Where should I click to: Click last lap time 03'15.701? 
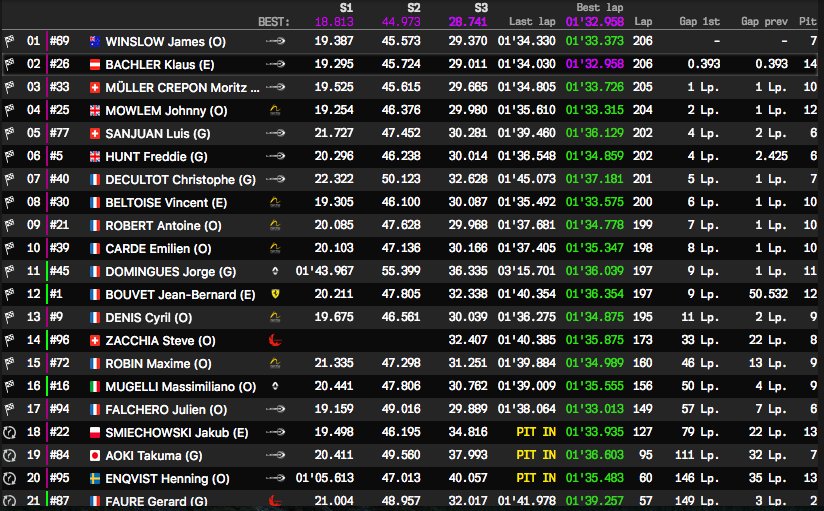(527, 271)
